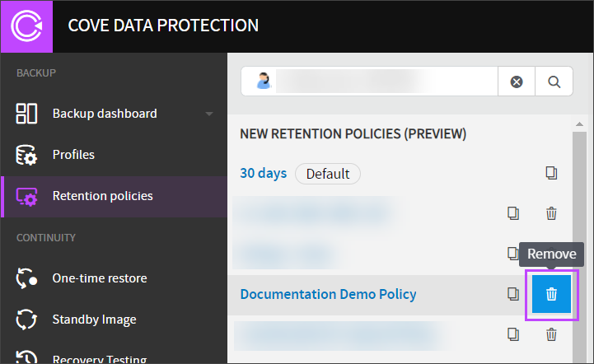Click the One-time restore icon
The image size is (594, 364).
pos(26,278)
